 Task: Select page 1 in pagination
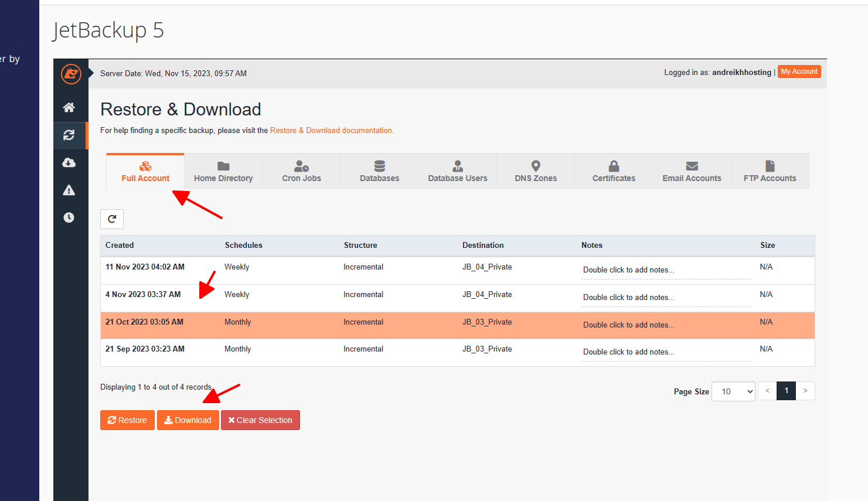click(786, 391)
